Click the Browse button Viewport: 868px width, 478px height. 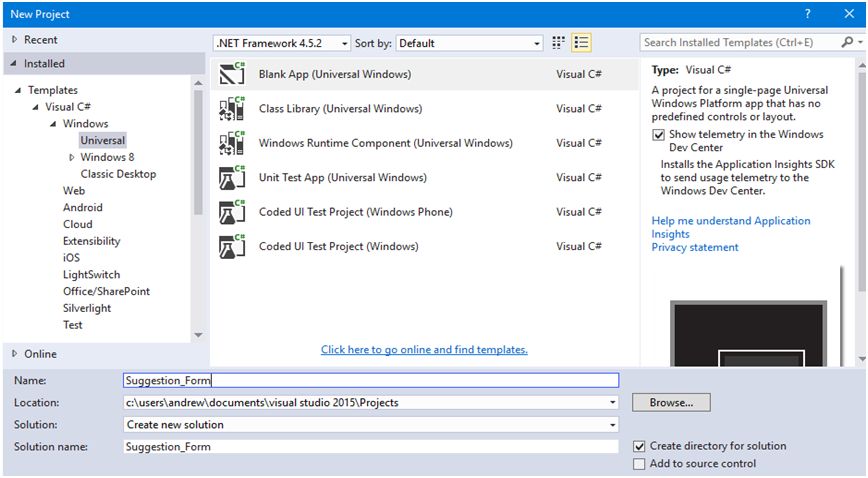671,403
